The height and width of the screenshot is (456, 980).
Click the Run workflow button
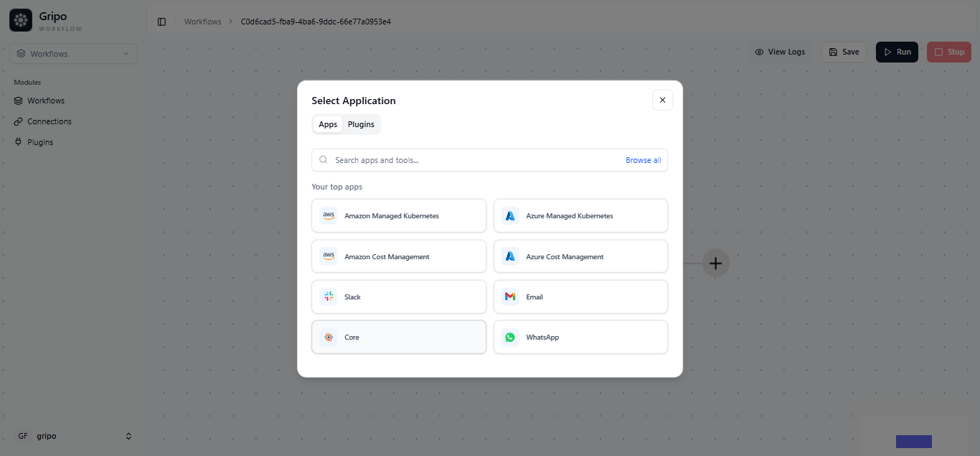coord(896,52)
